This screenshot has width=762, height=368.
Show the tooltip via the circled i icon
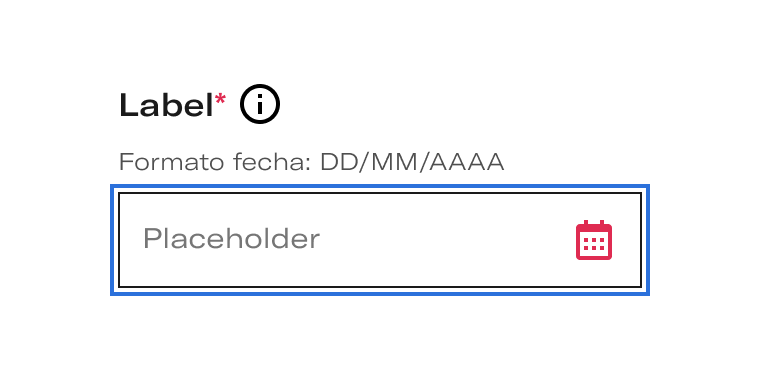[x=260, y=104]
